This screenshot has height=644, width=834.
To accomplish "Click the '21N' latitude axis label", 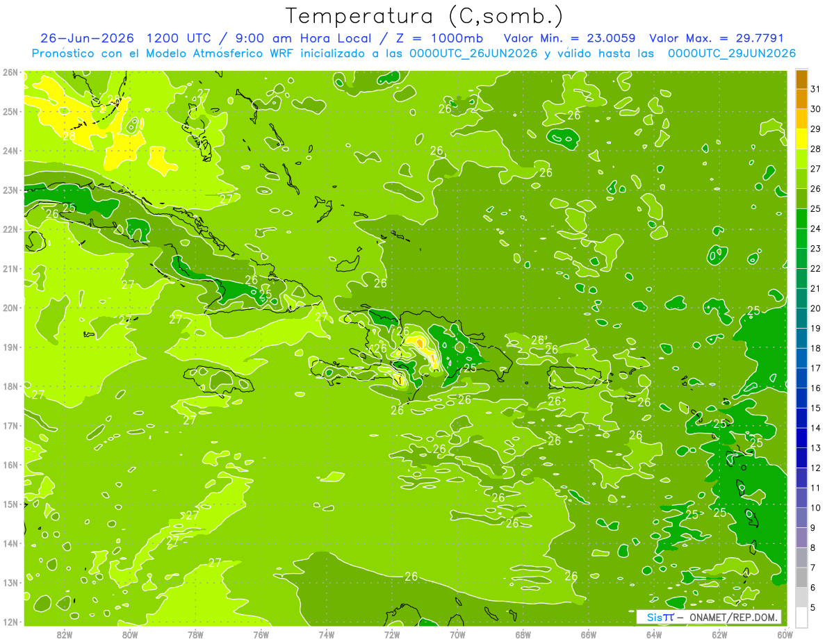I will coord(10,269).
